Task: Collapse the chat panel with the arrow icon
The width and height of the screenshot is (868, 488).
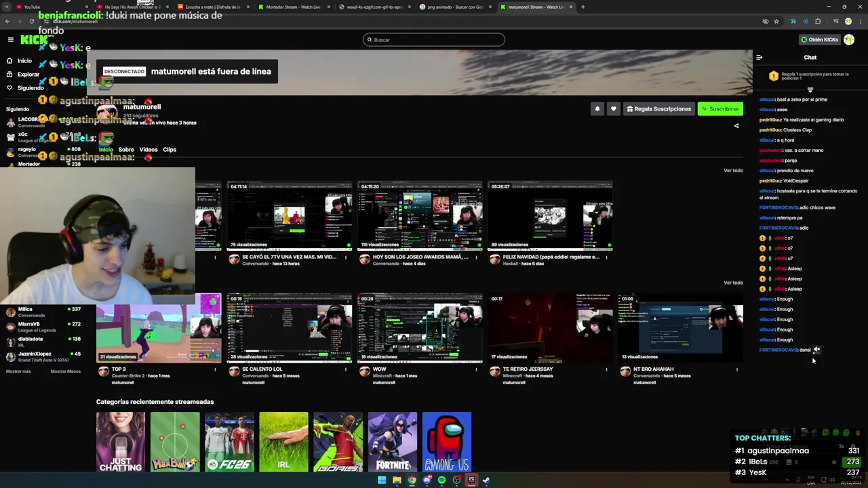Action: tap(759, 58)
